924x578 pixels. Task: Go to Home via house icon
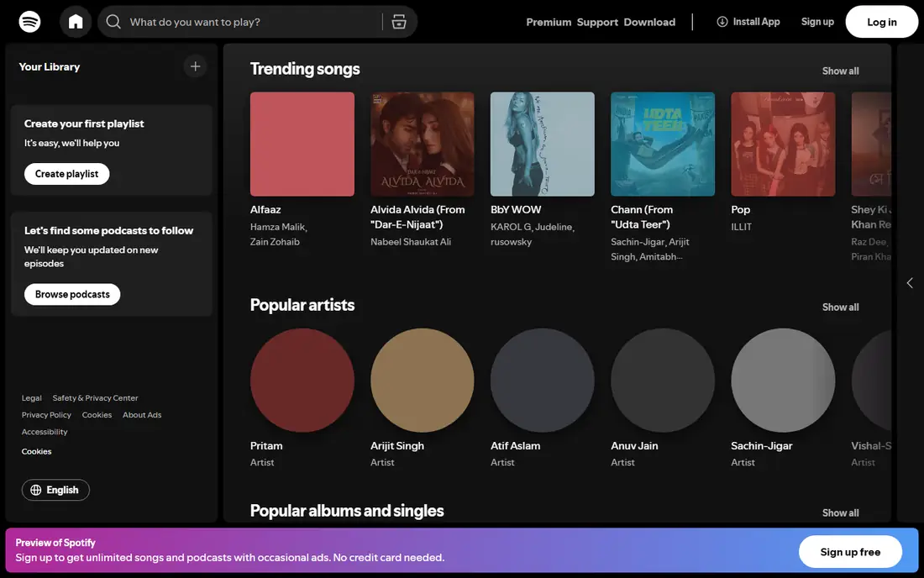[76, 22]
